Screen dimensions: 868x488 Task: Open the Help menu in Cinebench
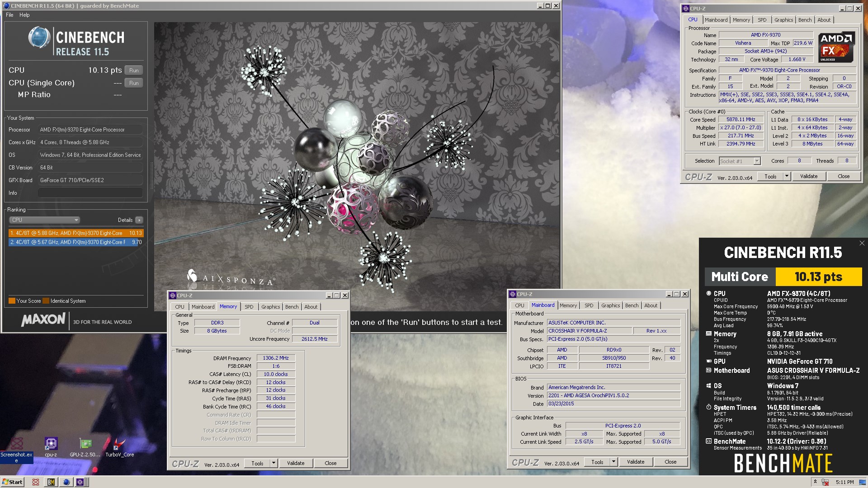point(24,15)
